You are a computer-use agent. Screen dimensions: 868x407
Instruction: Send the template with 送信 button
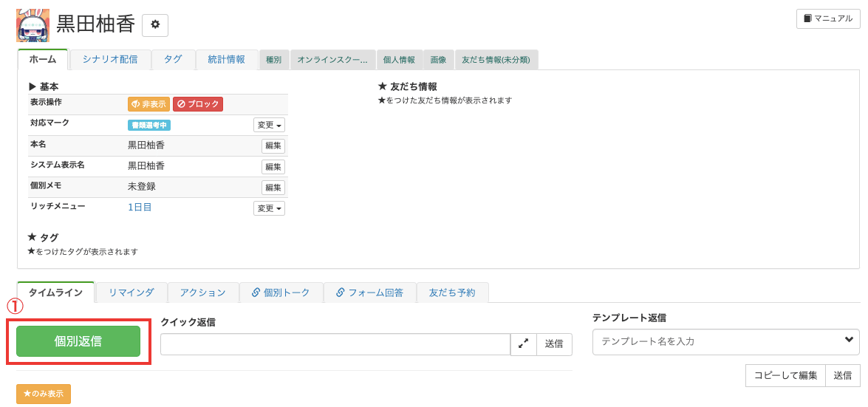pos(843,375)
